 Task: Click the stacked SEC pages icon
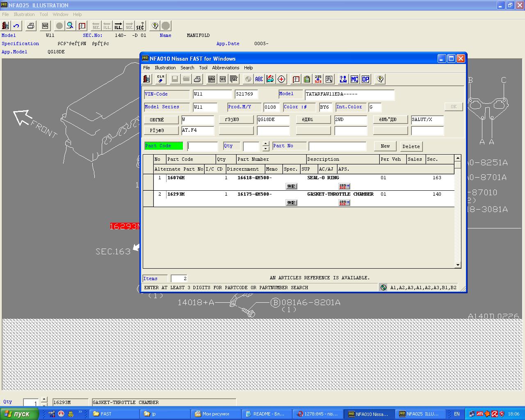tap(234, 79)
